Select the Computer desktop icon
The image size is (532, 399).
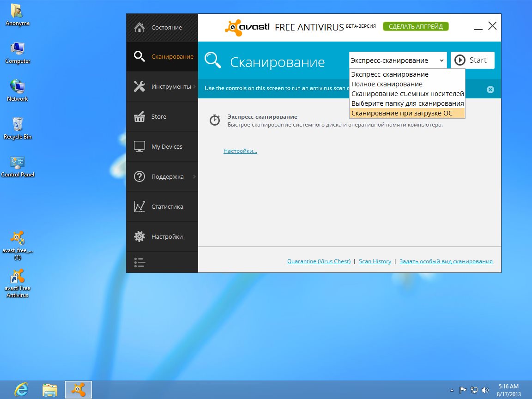[17, 53]
